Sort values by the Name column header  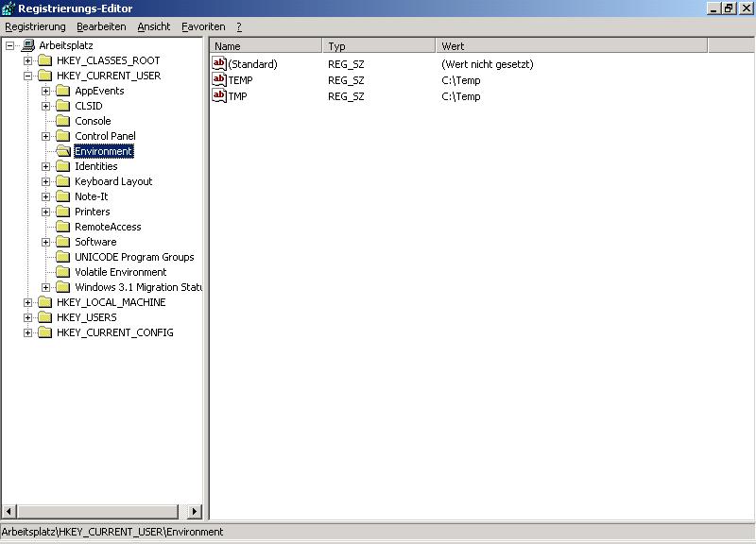(x=266, y=45)
